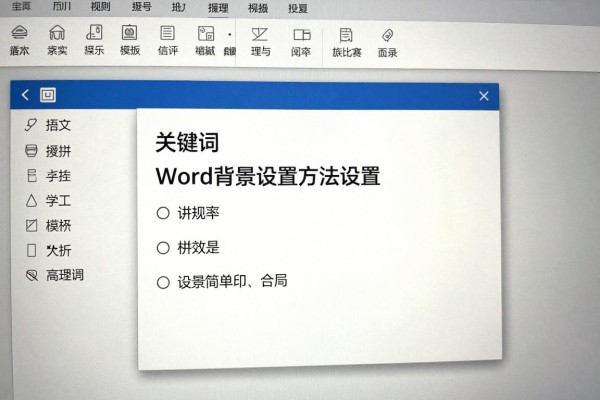Choose the 栟效是 radio option
Image resolution: width=600 pixels, height=400 pixels.
point(188,248)
